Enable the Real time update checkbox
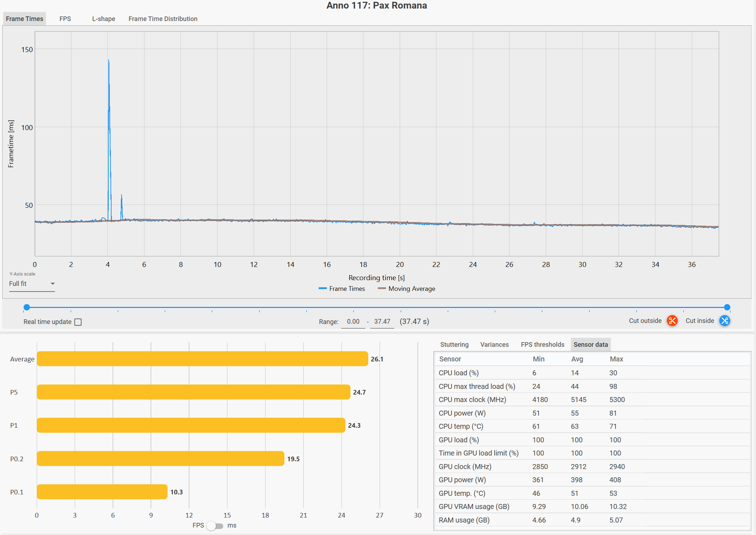Screen dimensions: 756x535 coord(78,322)
